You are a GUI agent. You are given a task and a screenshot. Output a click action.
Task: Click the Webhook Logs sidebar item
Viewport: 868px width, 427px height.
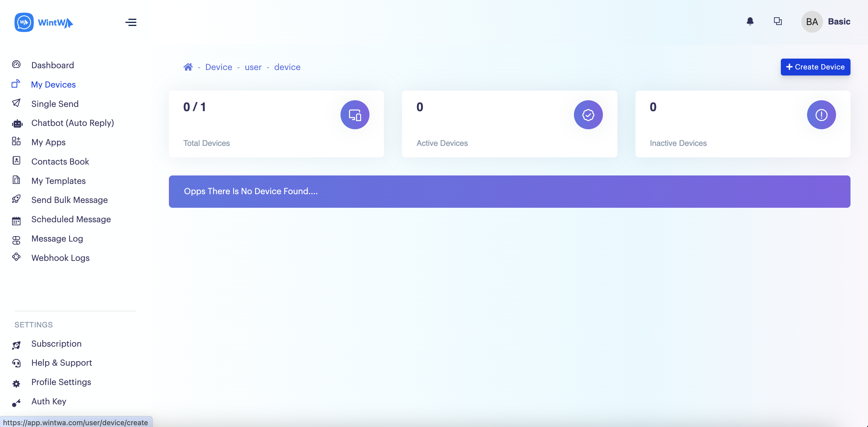pyautogui.click(x=60, y=258)
